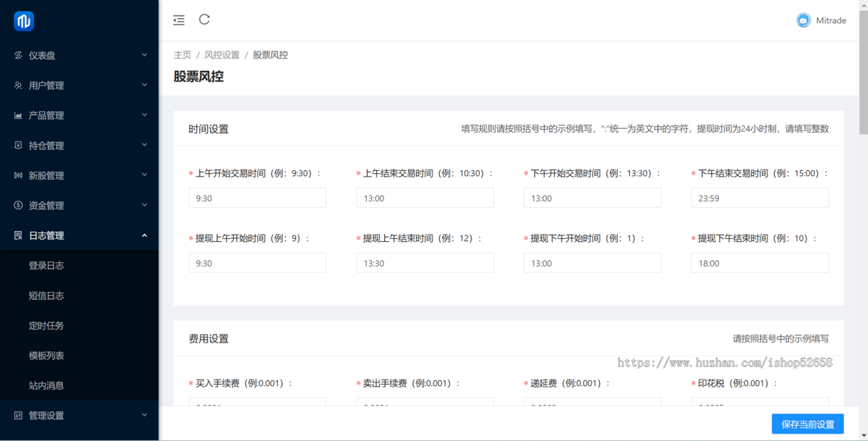Go to 风控设置 breadcrumb link

tap(222, 55)
